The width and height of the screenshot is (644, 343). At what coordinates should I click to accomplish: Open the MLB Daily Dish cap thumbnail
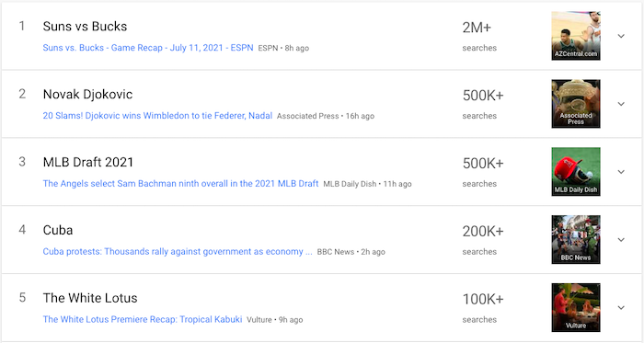coord(576,171)
